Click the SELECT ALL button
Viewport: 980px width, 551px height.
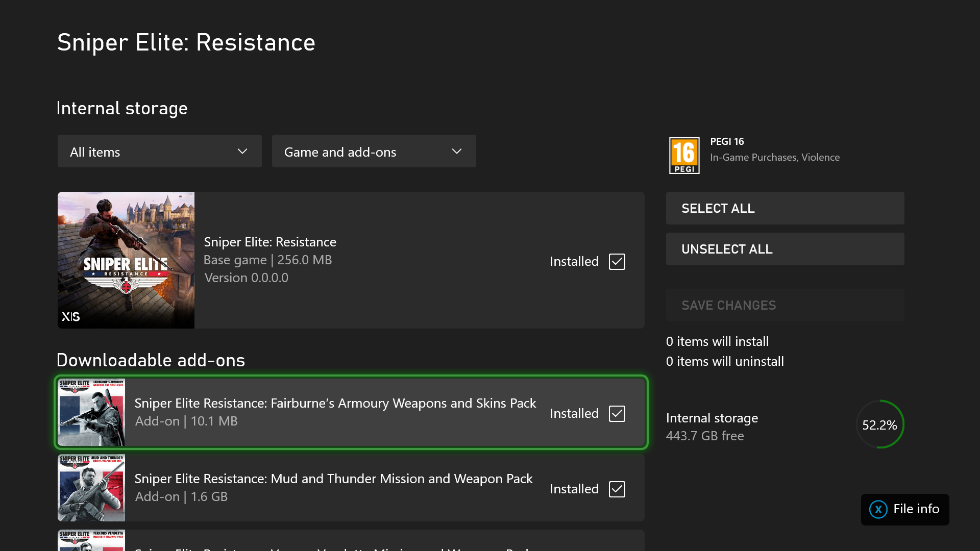(x=785, y=208)
